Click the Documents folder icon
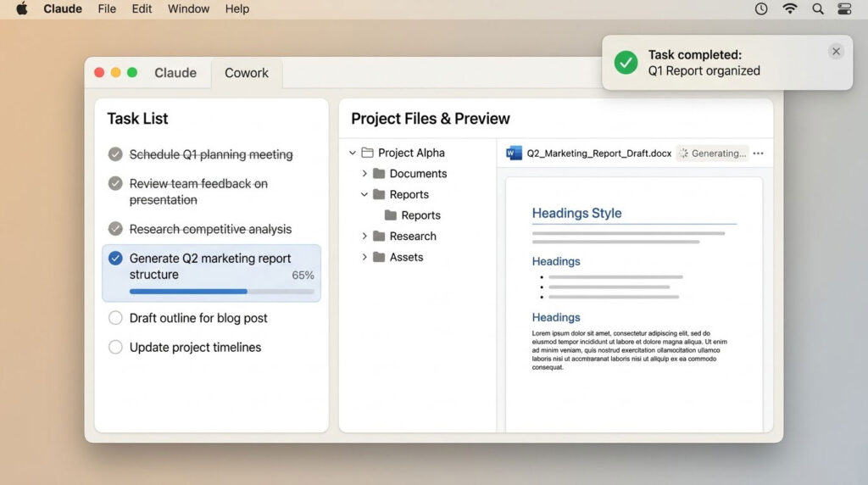868x485 pixels. pos(379,173)
